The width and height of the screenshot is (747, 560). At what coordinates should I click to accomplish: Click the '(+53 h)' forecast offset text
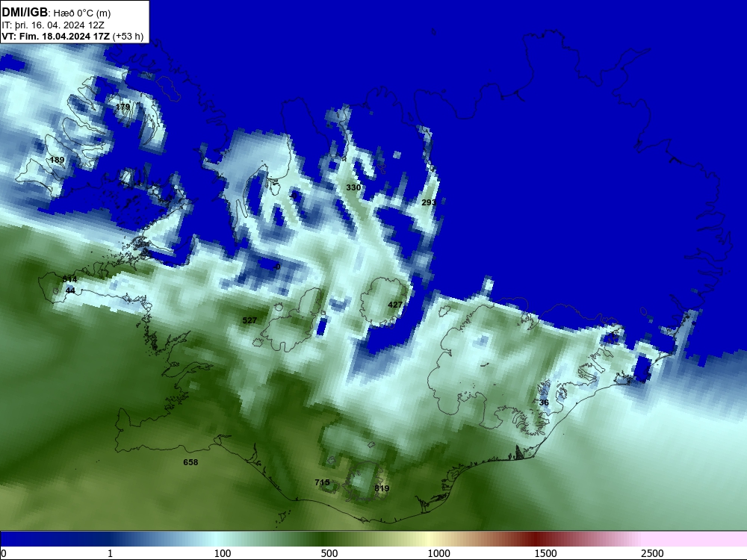coord(128,37)
